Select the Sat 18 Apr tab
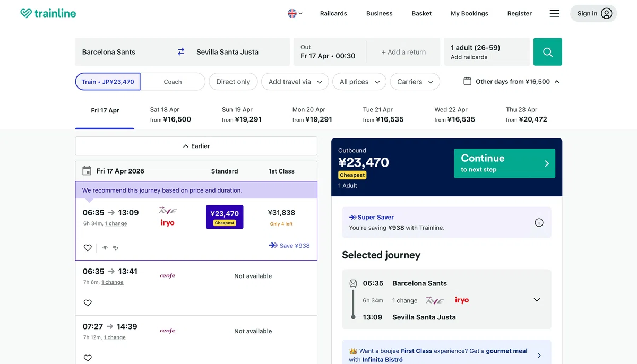 click(x=170, y=114)
